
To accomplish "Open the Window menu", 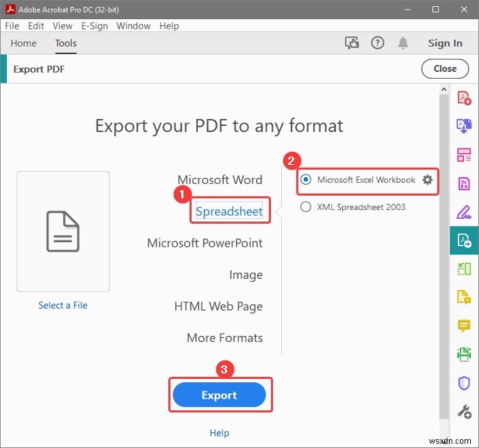I will coord(133,26).
